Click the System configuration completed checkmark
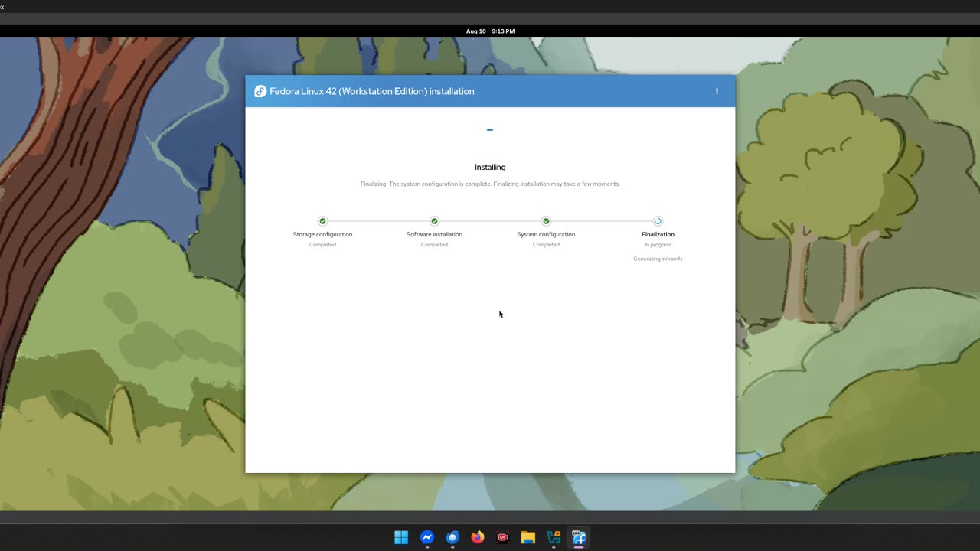The image size is (980, 551). [x=546, y=221]
